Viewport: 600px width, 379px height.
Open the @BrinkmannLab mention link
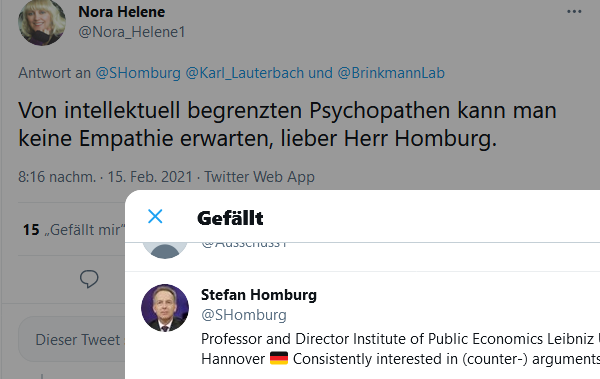pos(391,73)
